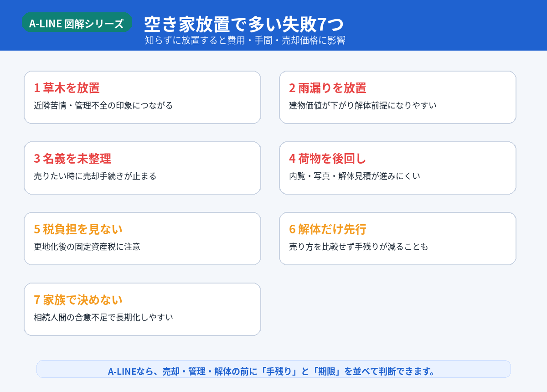Select heading 1 草木を放置
Image resolution: width=547 pixels, height=392 pixels.
[67, 88]
